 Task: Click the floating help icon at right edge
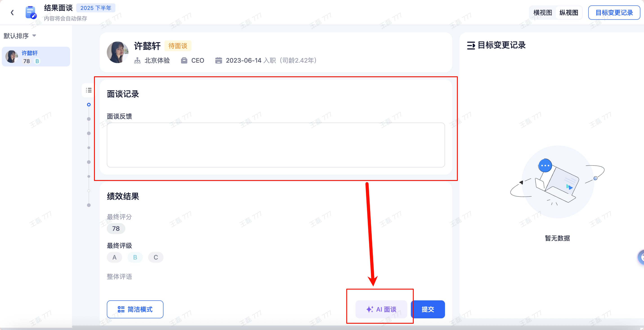(641, 257)
